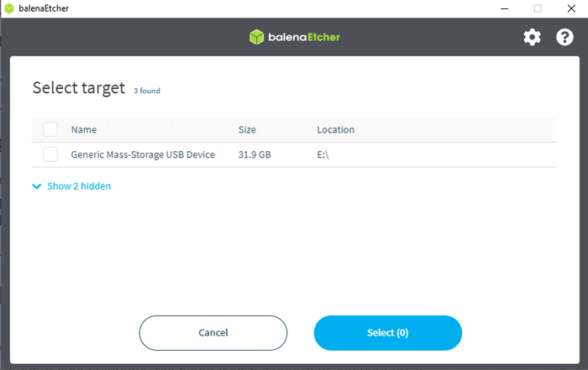
Task: Check the Generic Mass-Storage USB Device box
Action: pyautogui.click(x=50, y=154)
